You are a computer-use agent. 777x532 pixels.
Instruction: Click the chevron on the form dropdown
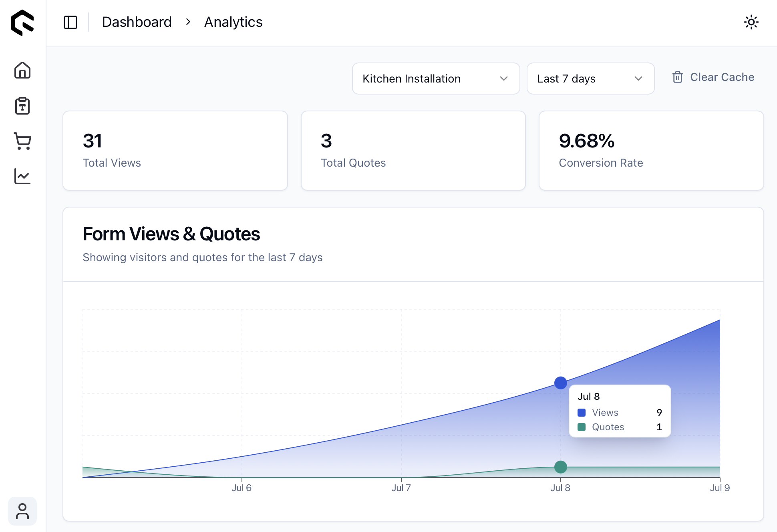tap(504, 79)
